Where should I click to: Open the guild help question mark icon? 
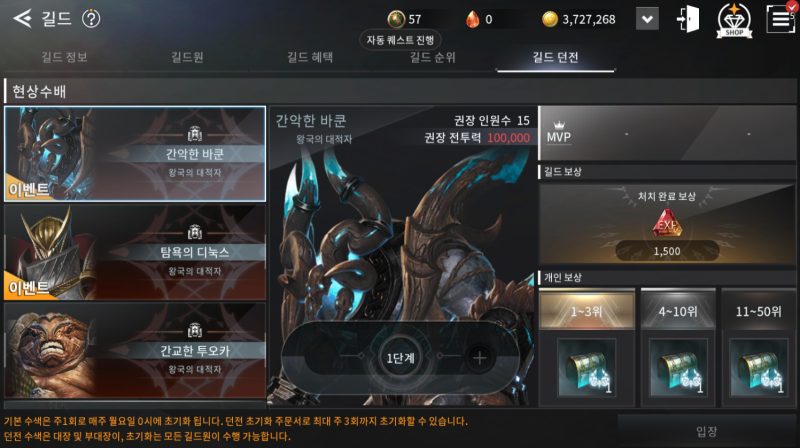coord(91,19)
